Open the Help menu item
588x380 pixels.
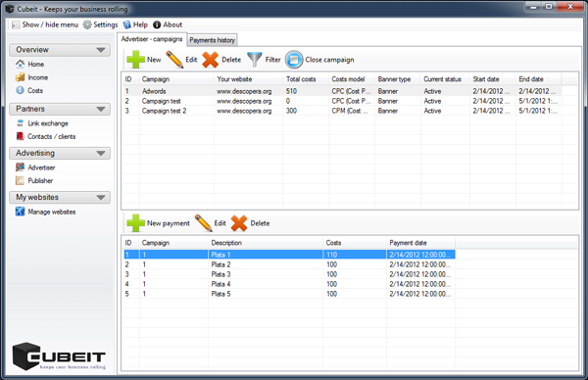click(135, 24)
